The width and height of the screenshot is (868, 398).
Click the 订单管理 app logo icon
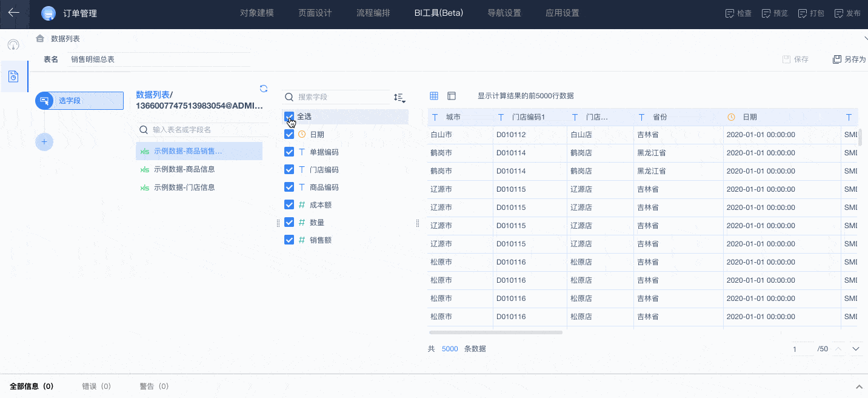[x=48, y=13]
